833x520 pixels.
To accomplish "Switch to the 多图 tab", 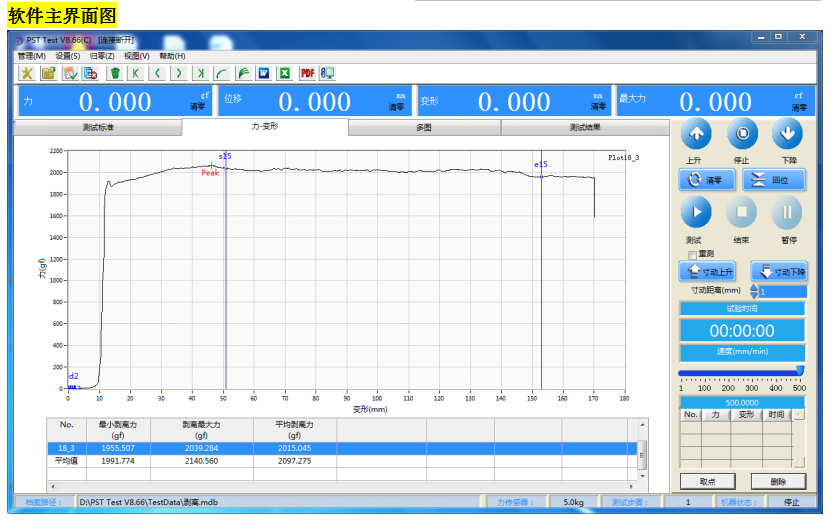I will tap(424, 128).
